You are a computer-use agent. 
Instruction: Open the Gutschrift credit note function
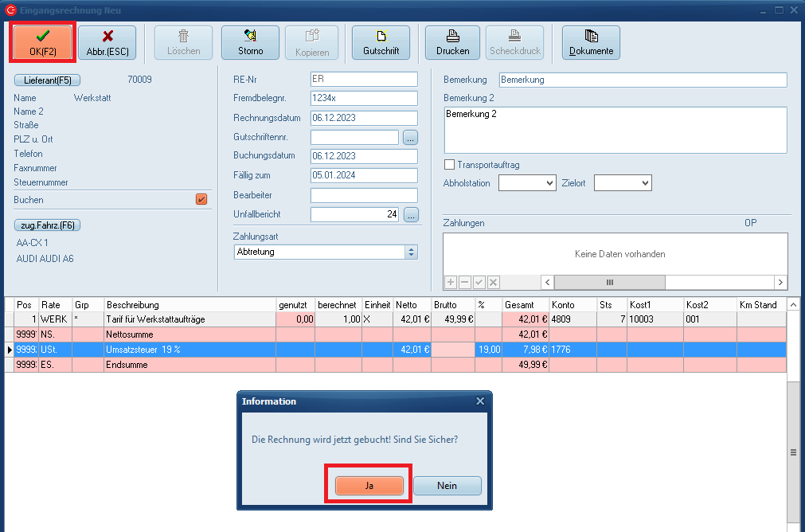[381, 42]
